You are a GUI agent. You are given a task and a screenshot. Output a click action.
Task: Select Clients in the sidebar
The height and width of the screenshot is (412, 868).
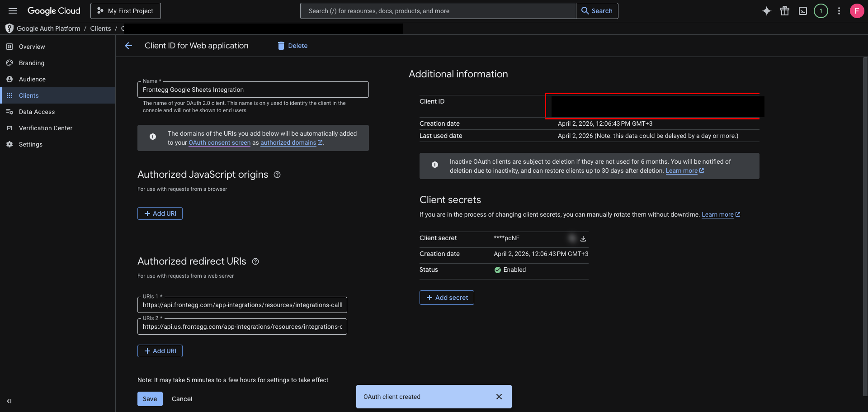[58, 95]
